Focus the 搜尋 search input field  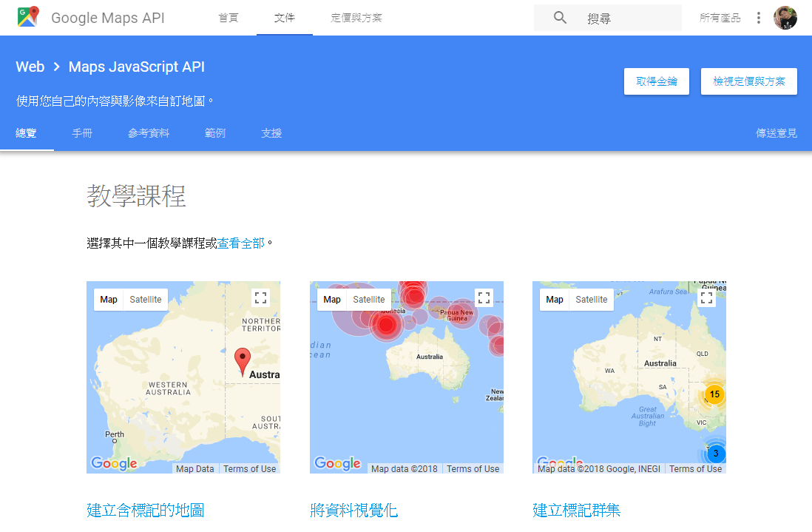point(608,18)
